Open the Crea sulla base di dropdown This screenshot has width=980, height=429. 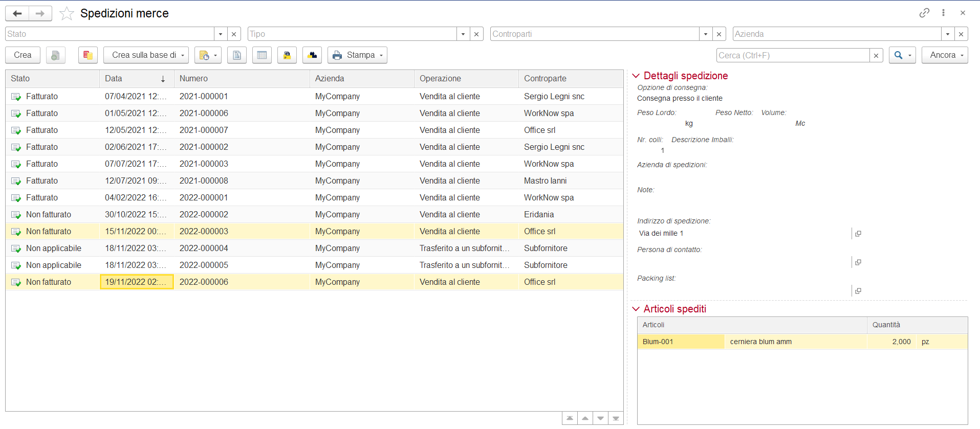146,55
